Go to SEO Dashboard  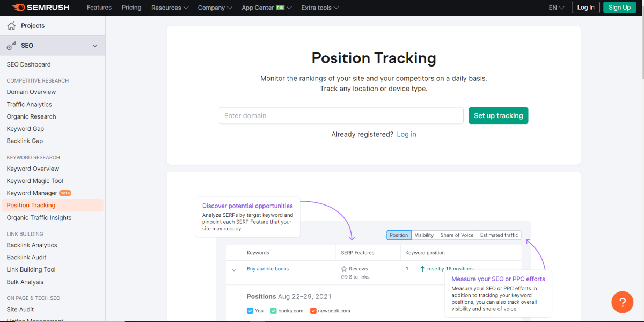[x=29, y=64]
